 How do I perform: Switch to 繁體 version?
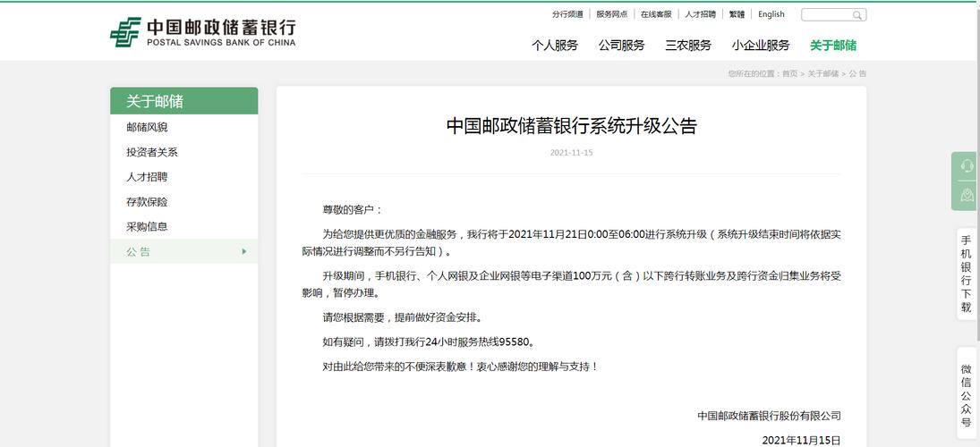click(737, 14)
